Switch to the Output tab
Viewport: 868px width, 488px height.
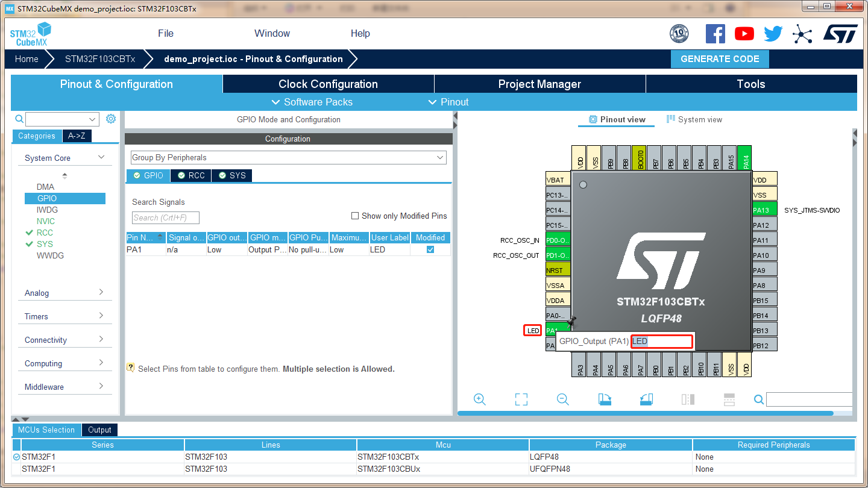[99, 430]
